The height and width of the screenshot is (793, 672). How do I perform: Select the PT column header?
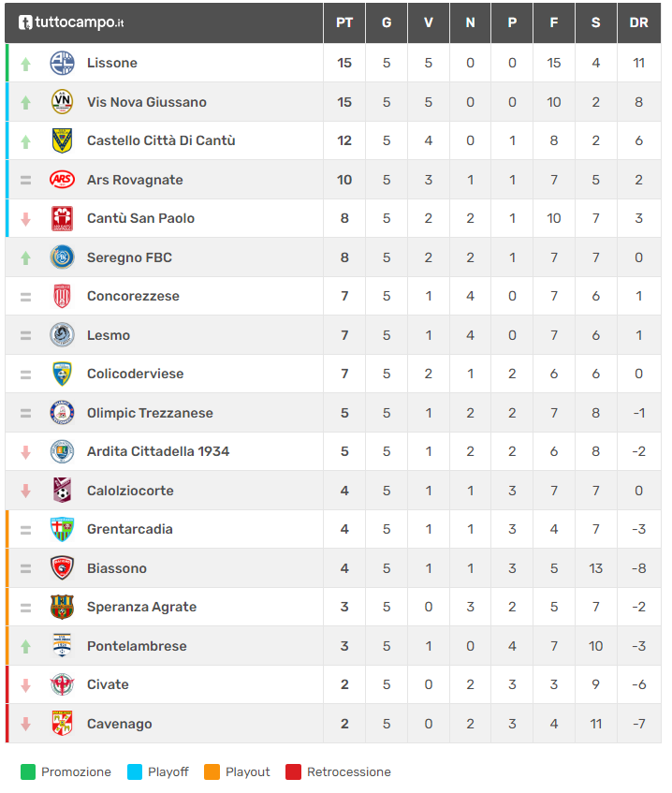click(x=344, y=22)
